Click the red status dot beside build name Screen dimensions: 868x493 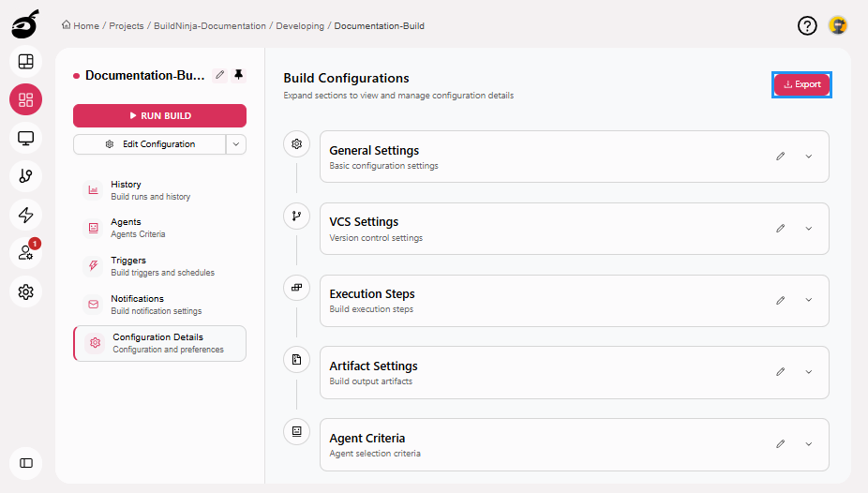coord(76,76)
